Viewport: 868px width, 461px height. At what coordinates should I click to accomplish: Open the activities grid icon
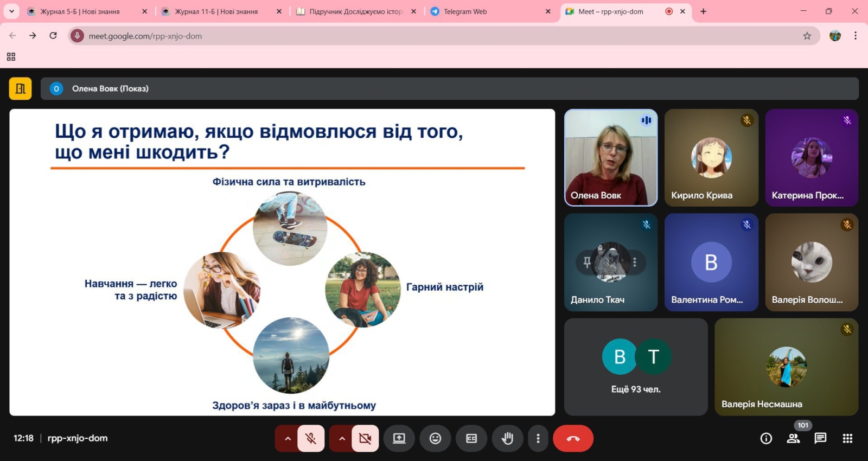847,438
